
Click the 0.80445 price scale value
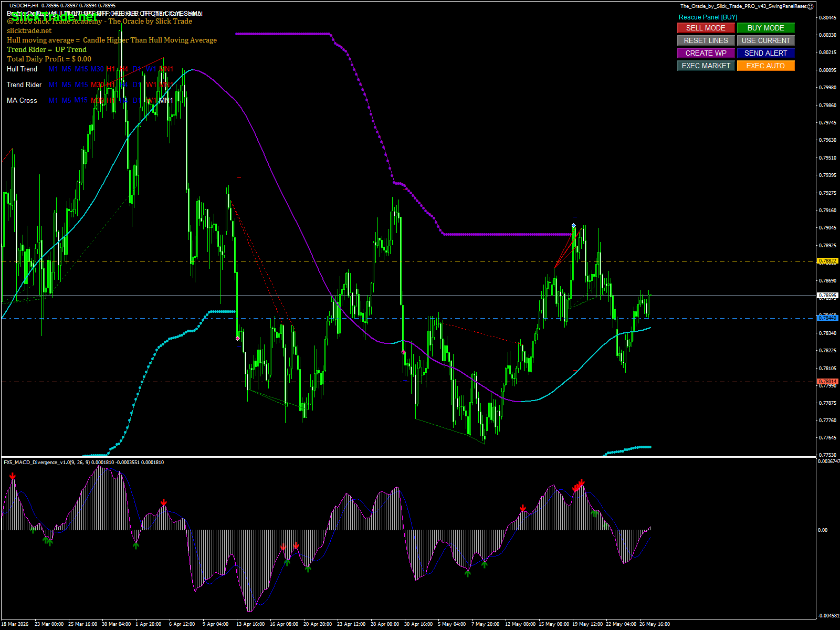pyautogui.click(x=828, y=17)
